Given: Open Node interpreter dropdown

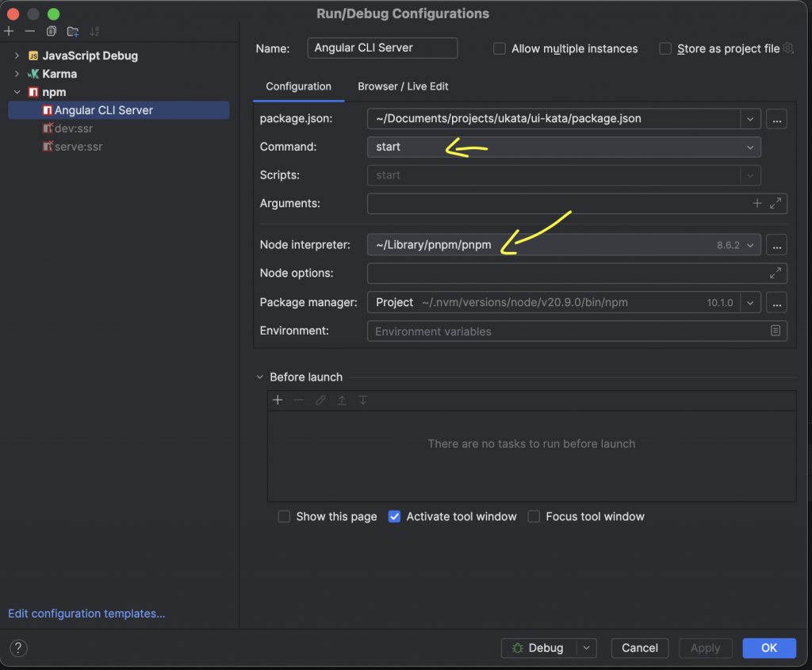Looking at the screenshot, I should coord(750,245).
